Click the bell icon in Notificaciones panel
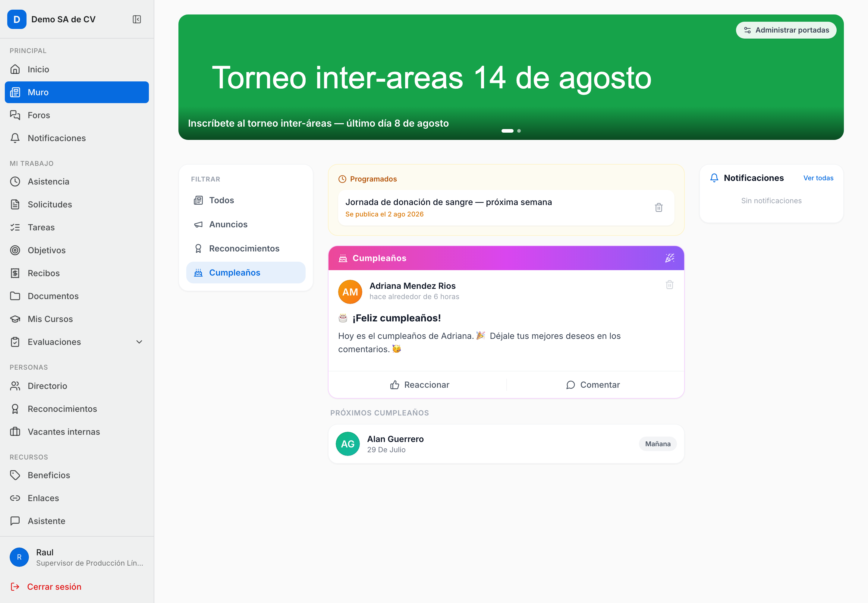 point(714,178)
